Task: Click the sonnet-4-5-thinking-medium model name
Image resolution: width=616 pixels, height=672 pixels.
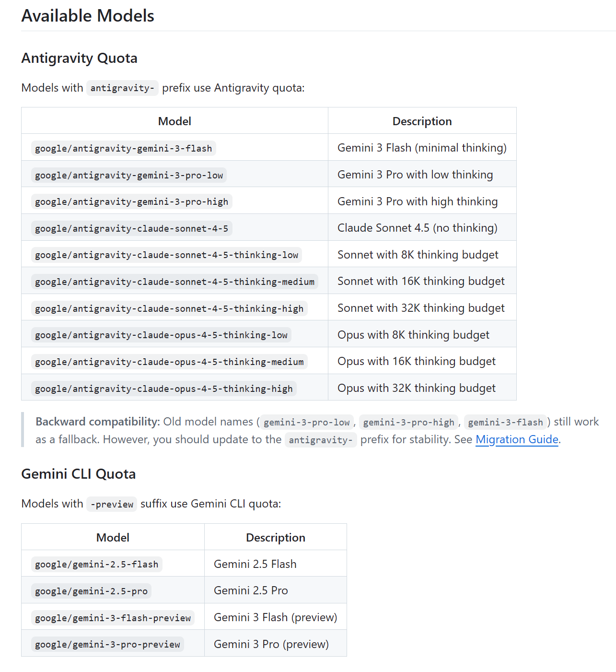Action: (x=174, y=282)
